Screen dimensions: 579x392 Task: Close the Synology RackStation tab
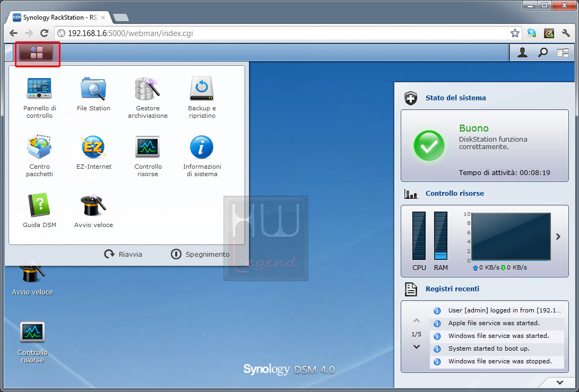pyautogui.click(x=103, y=18)
